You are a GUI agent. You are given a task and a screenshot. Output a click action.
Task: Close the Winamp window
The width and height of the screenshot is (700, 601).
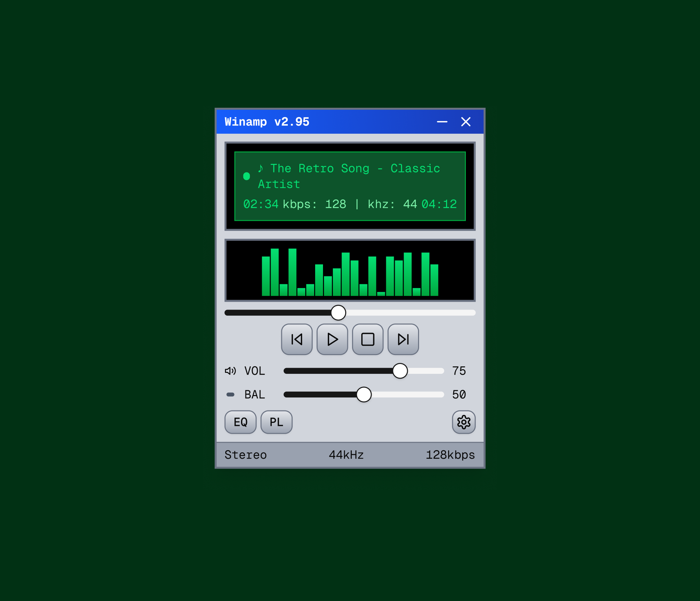tap(466, 122)
